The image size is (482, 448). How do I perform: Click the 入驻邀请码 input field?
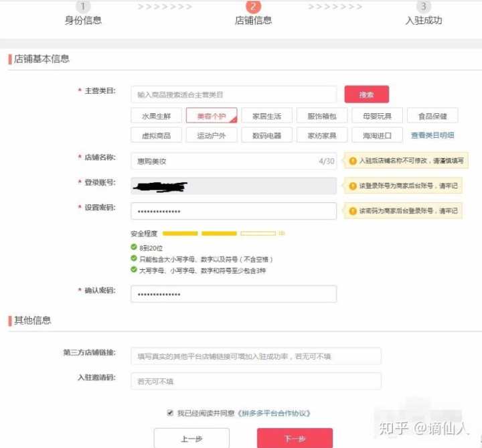pos(256,381)
